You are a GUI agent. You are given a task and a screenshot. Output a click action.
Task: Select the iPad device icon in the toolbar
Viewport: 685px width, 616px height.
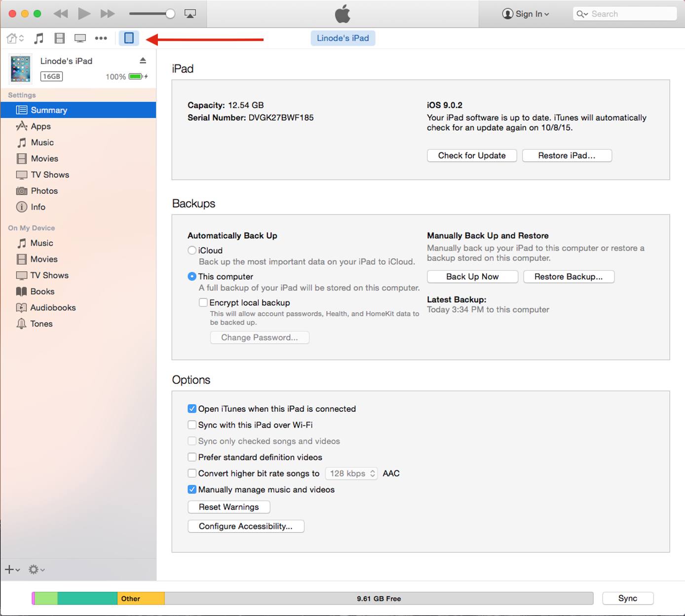coord(129,38)
